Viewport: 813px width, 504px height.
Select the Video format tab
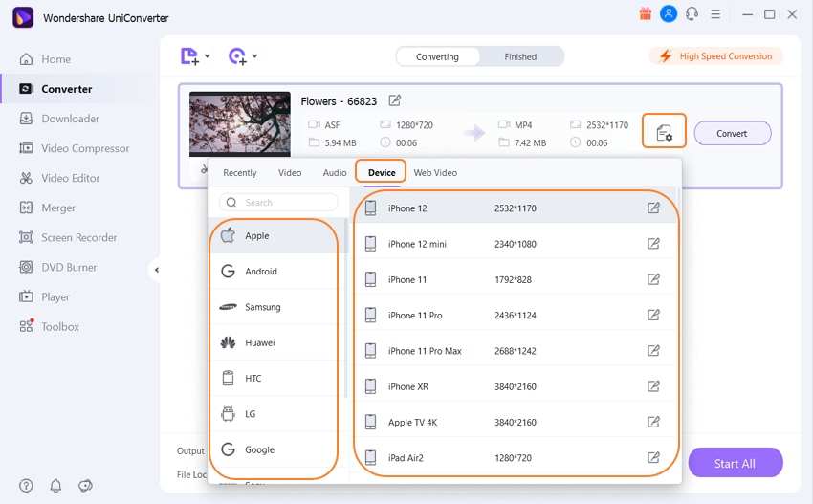[x=289, y=173]
